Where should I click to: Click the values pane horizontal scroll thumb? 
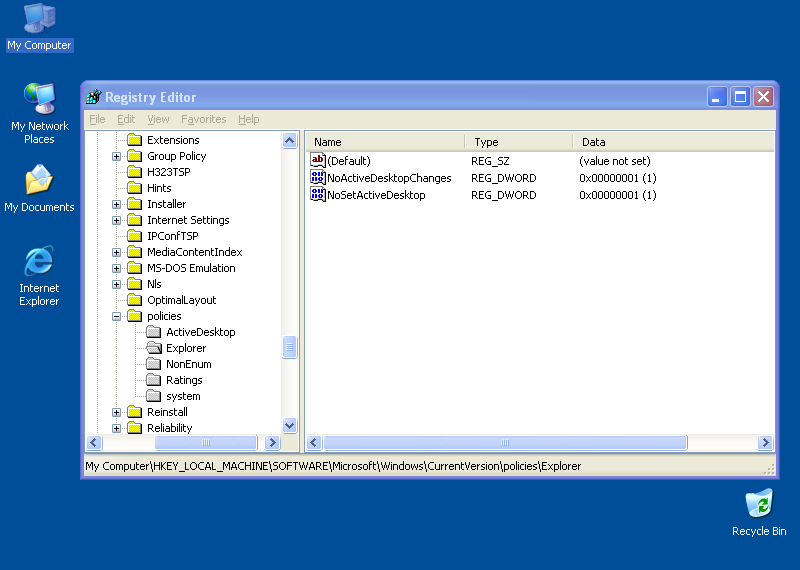point(505,442)
